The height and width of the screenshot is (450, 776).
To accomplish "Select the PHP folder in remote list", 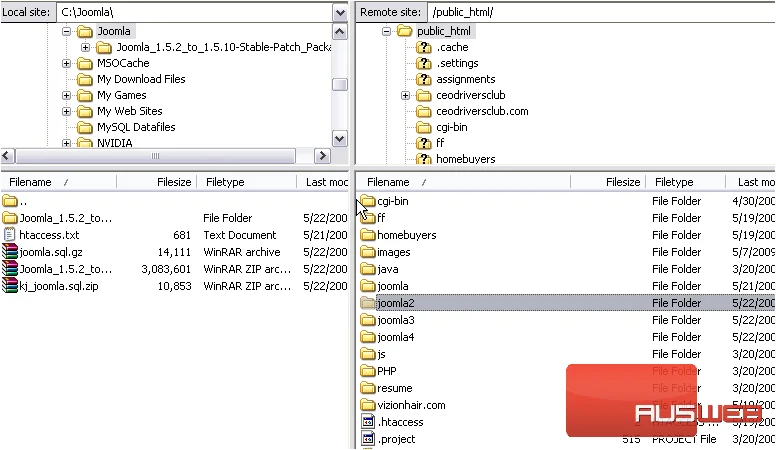I will [387, 371].
